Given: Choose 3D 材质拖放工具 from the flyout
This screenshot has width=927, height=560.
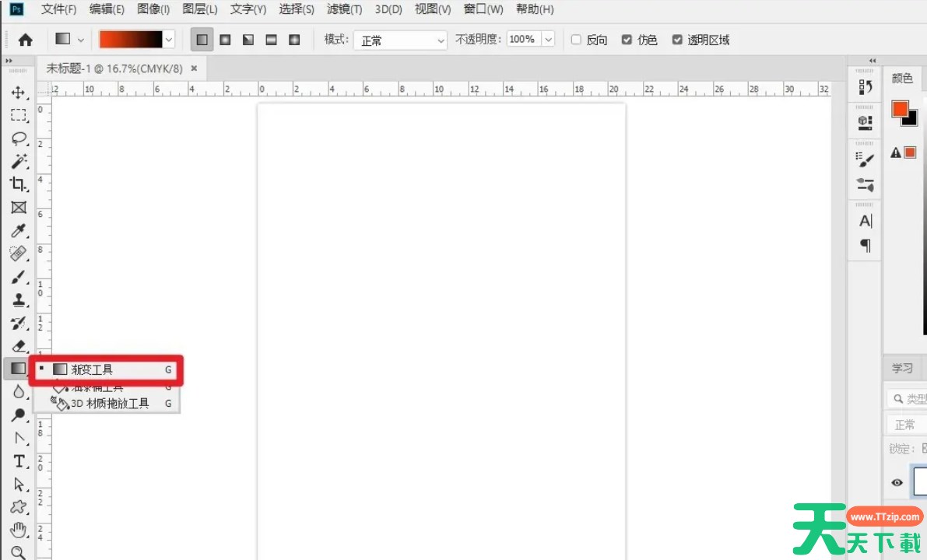Looking at the screenshot, I should click(110, 404).
